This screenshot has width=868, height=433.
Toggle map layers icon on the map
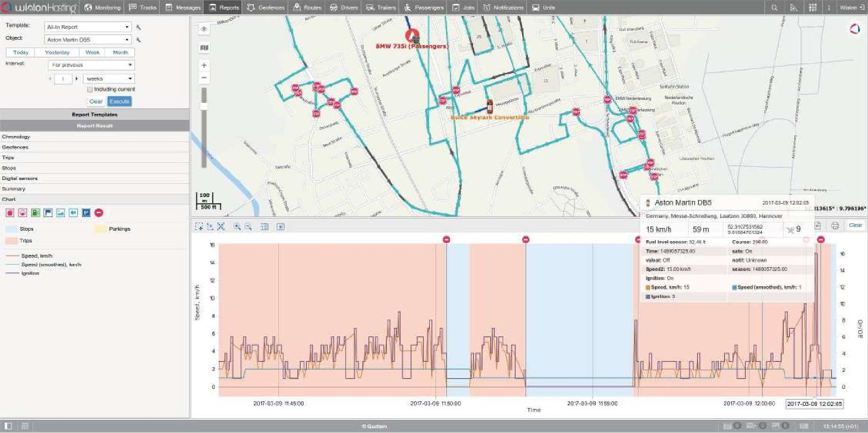tap(204, 48)
